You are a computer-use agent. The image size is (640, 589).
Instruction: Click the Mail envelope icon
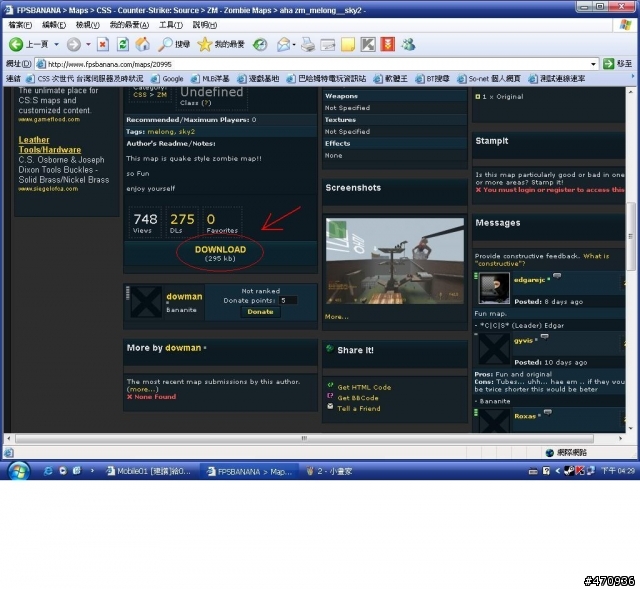(x=283, y=44)
